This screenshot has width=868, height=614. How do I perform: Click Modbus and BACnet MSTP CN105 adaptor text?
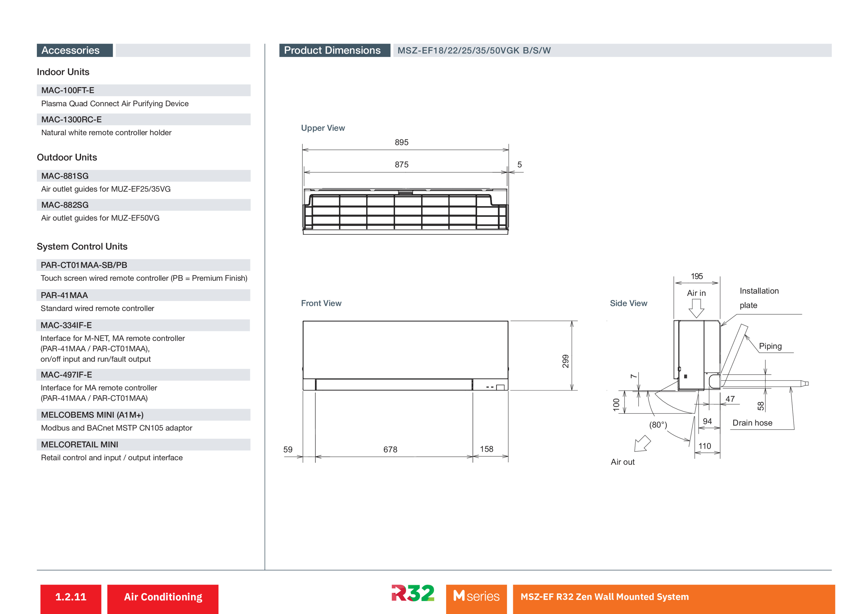point(116,428)
